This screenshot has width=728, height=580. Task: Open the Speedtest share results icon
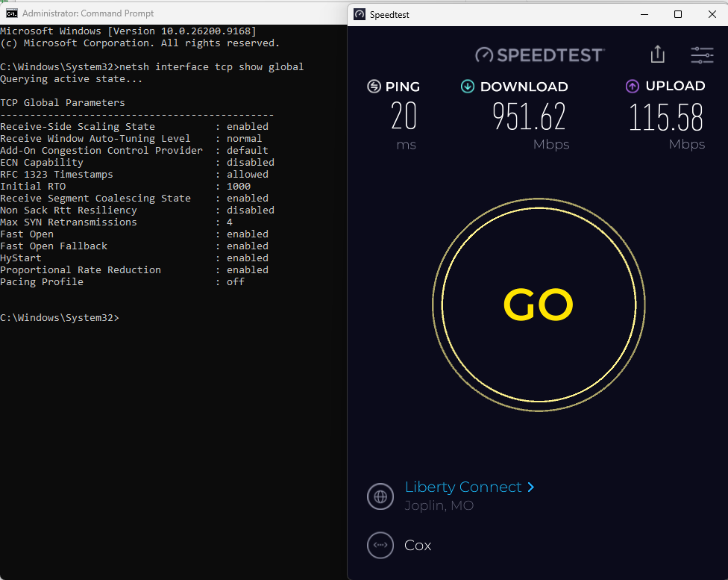[657, 54]
